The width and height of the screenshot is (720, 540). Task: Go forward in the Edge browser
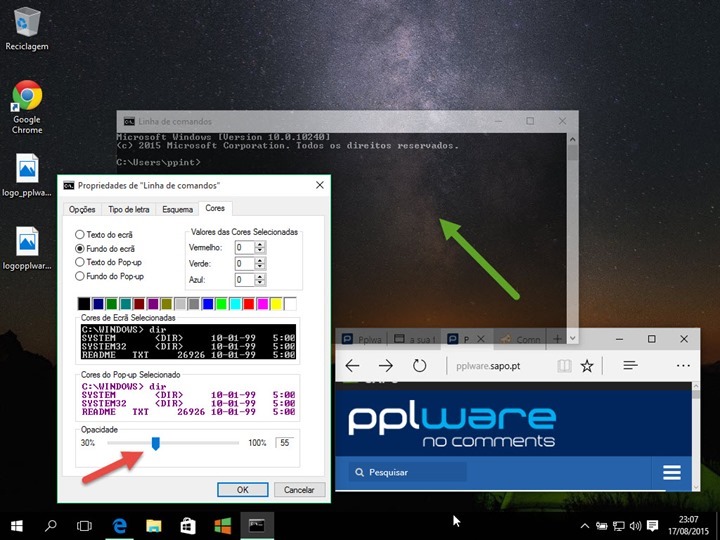pyautogui.click(x=386, y=366)
